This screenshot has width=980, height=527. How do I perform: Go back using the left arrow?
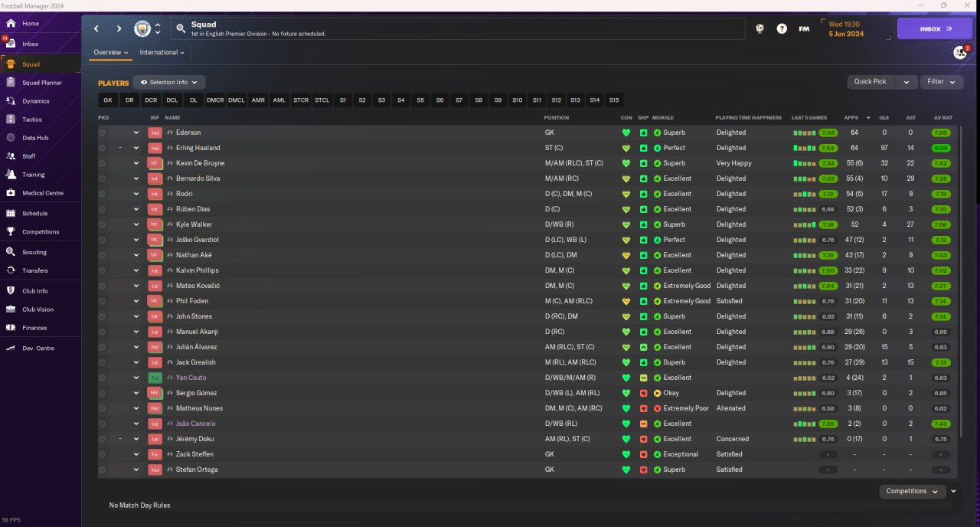(96, 28)
